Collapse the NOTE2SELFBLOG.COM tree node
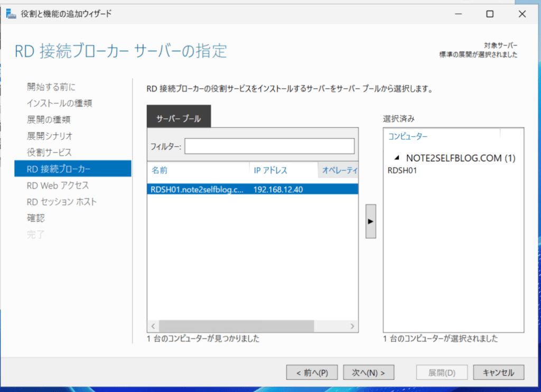The height and width of the screenshot is (392, 541). tap(397, 158)
